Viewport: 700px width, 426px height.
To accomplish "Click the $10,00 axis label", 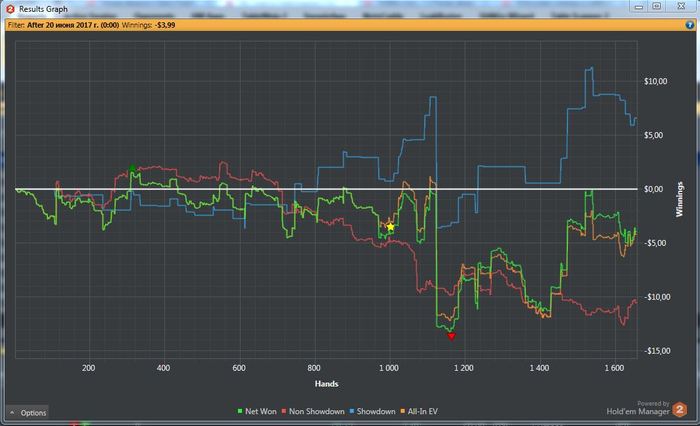I will [x=655, y=81].
